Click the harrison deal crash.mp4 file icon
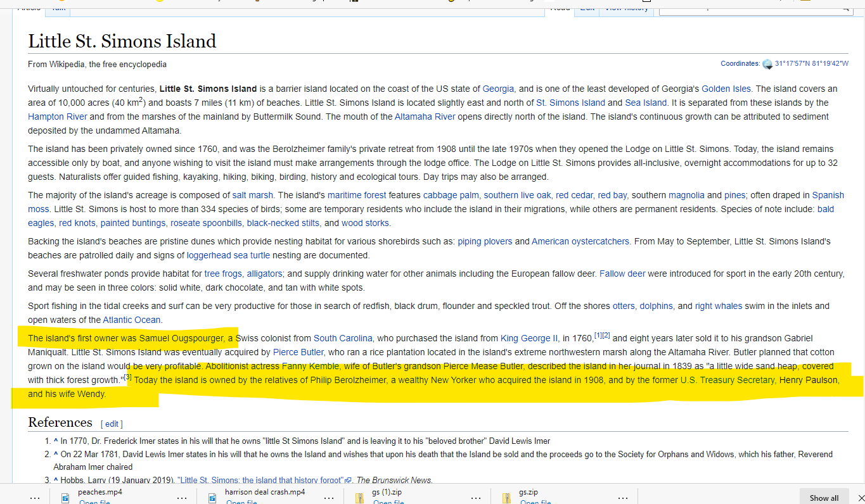Screen dimensions: 865x504 pyautogui.click(x=212, y=498)
